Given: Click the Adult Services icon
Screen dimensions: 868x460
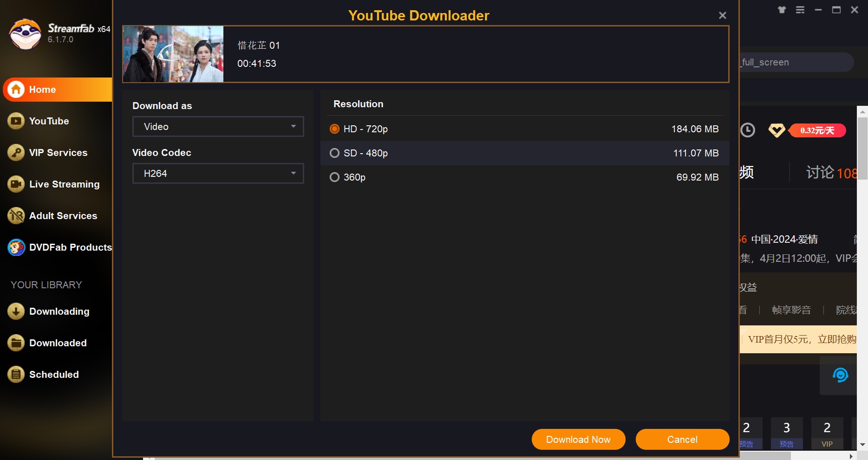Looking at the screenshot, I should [16, 216].
